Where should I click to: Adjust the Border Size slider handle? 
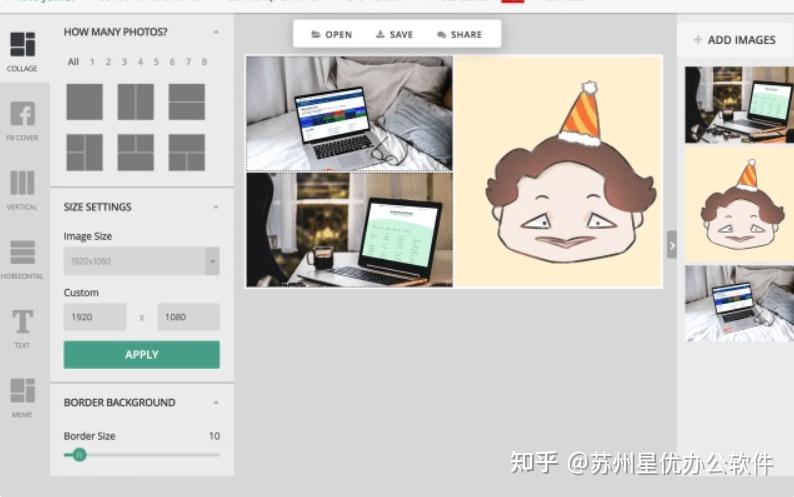coord(79,455)
